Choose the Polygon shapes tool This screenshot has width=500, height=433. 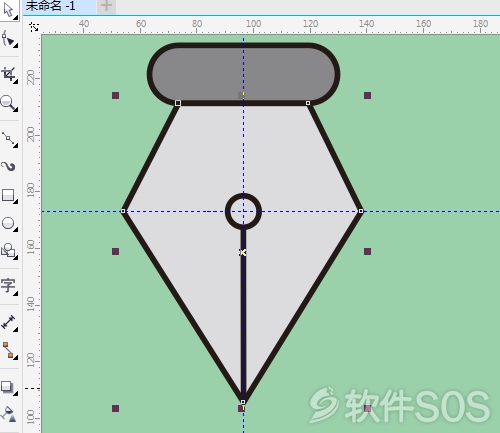coord(9,251)
